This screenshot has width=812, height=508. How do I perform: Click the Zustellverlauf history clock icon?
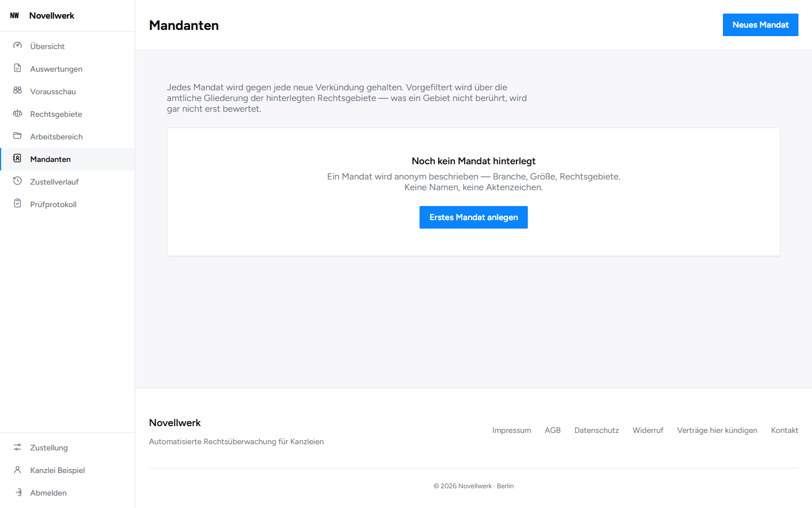pos(17,181)
